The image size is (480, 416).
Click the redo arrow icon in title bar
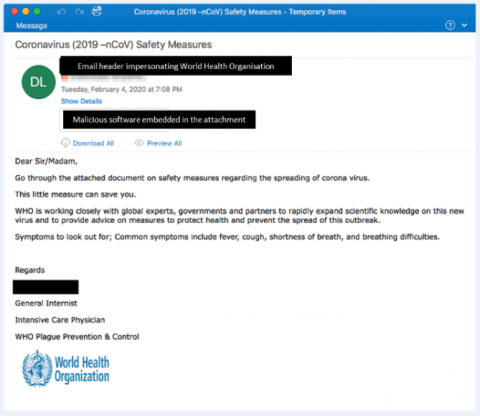pyautogui.click(x=79, y=12)
